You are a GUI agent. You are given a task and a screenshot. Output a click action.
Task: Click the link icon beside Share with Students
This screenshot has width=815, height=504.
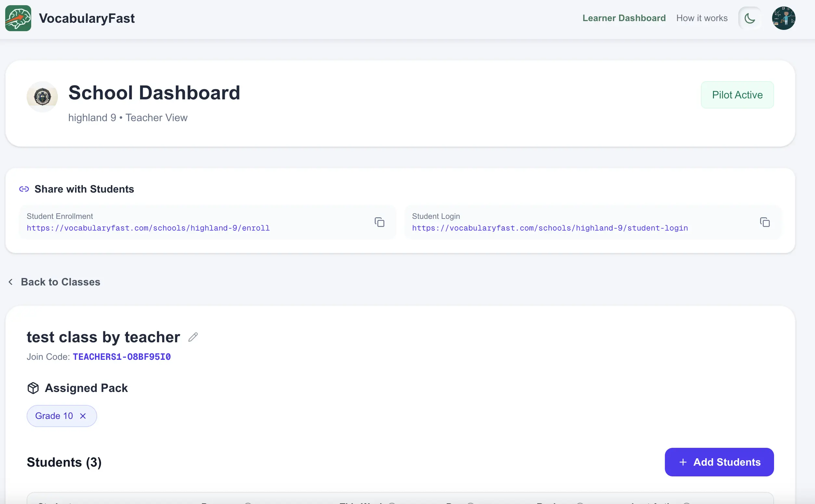(x=24, y=189)
